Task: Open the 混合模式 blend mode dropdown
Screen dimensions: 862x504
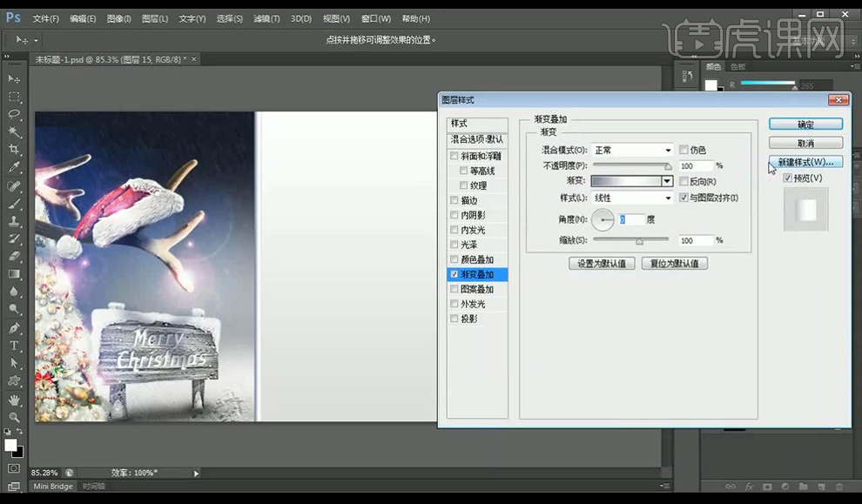Action: click(x=631, y=150)
